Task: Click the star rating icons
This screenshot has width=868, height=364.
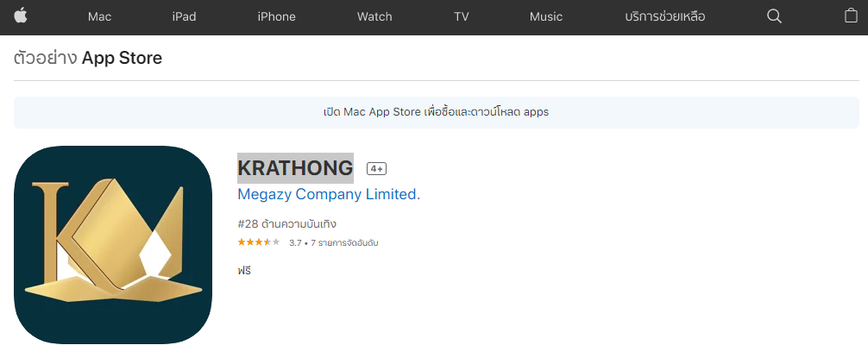Action: pos(259,242)
